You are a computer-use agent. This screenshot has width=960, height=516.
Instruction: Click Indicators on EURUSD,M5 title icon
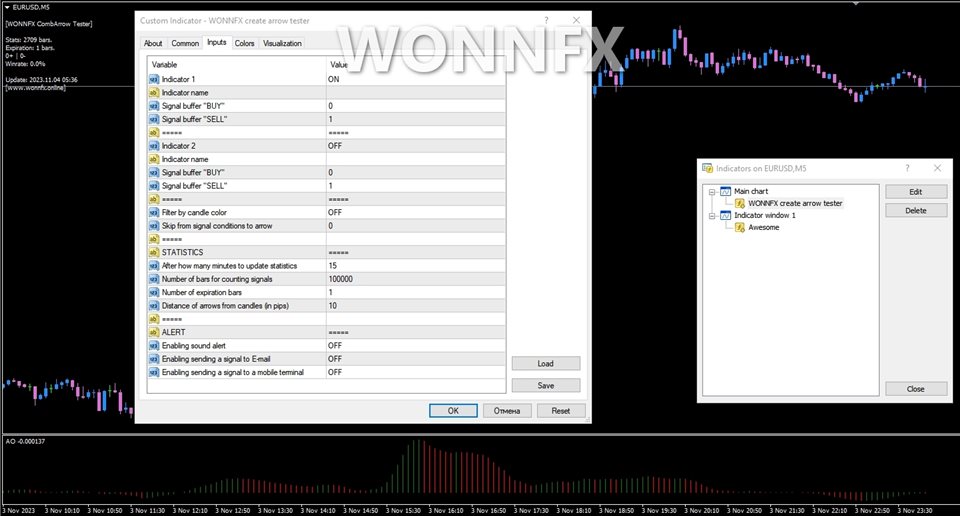(x=707, y=168)
